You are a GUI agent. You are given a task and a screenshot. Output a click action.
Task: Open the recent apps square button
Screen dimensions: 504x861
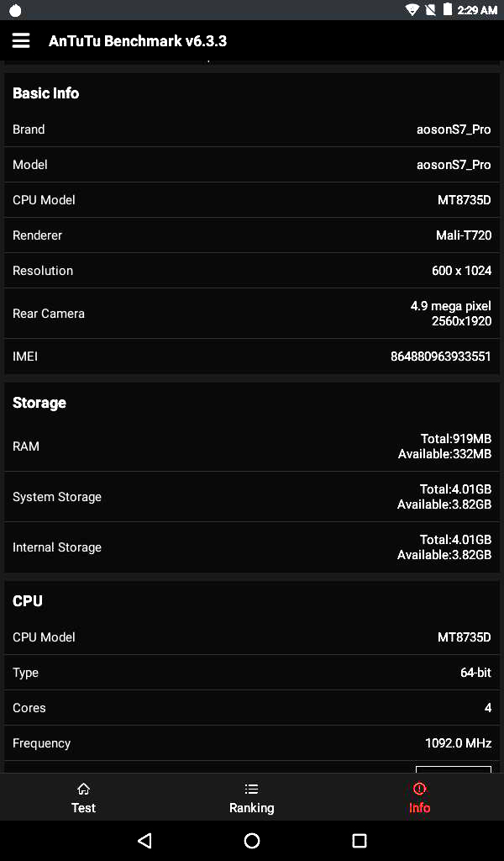click(x=360, y=841)
